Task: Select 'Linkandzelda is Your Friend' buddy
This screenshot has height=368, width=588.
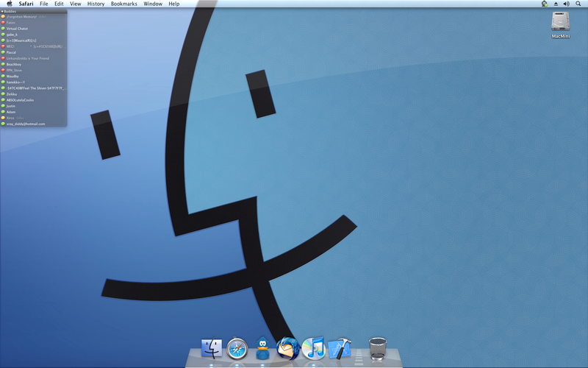Action: pos(34,58)
